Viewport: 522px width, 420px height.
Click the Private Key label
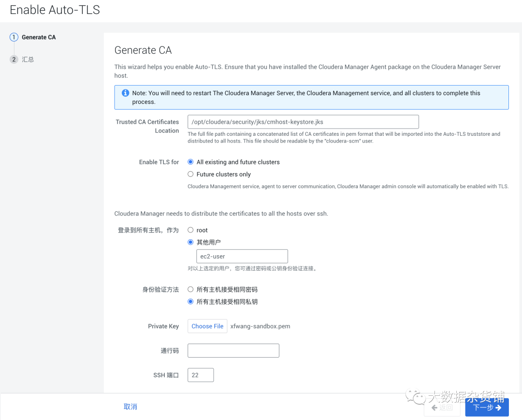[163, 326]
